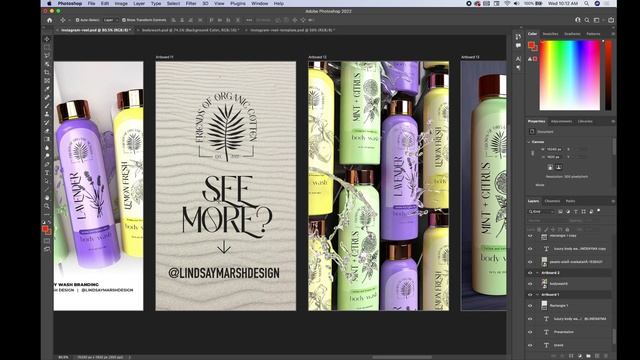Click the delete layer trash icon

click(x=606, y=356)
